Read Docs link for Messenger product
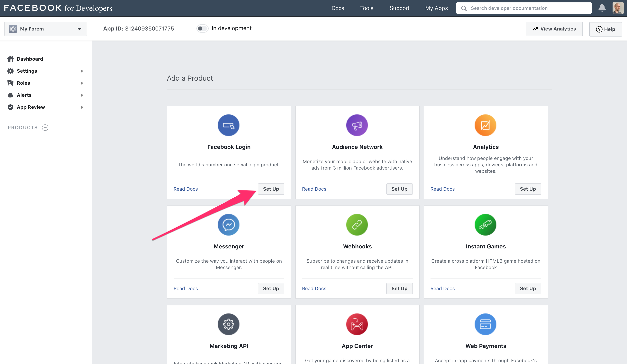The height and width of the screenshot is (364, 627). tap(185, 288)
